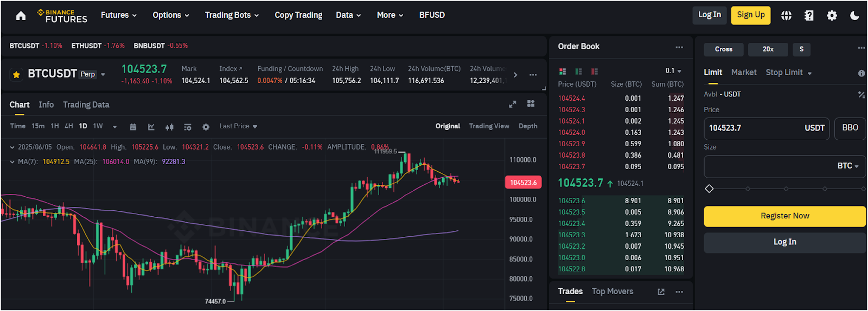Open the Index price link
The image size is (868, 311).
231,69
